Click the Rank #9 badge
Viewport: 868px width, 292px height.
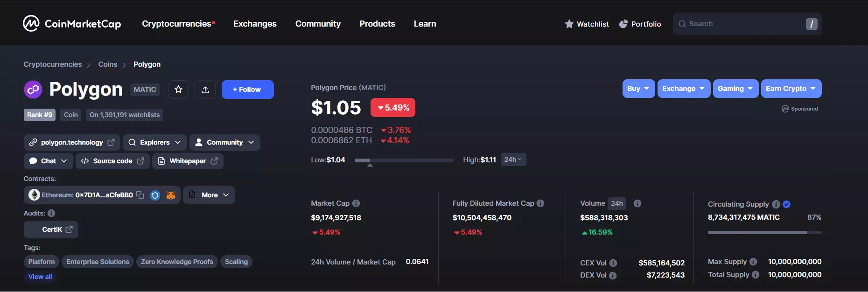(x=40, y=115)
